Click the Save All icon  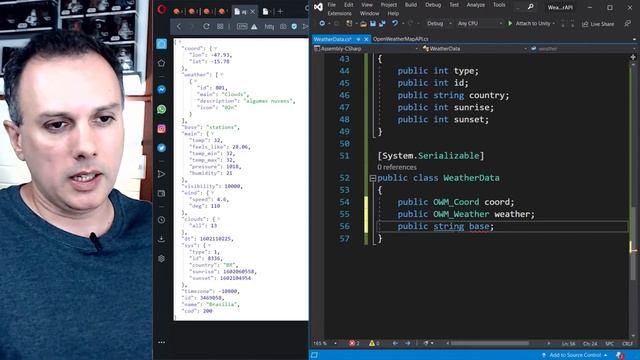click(x=382, y=24)
